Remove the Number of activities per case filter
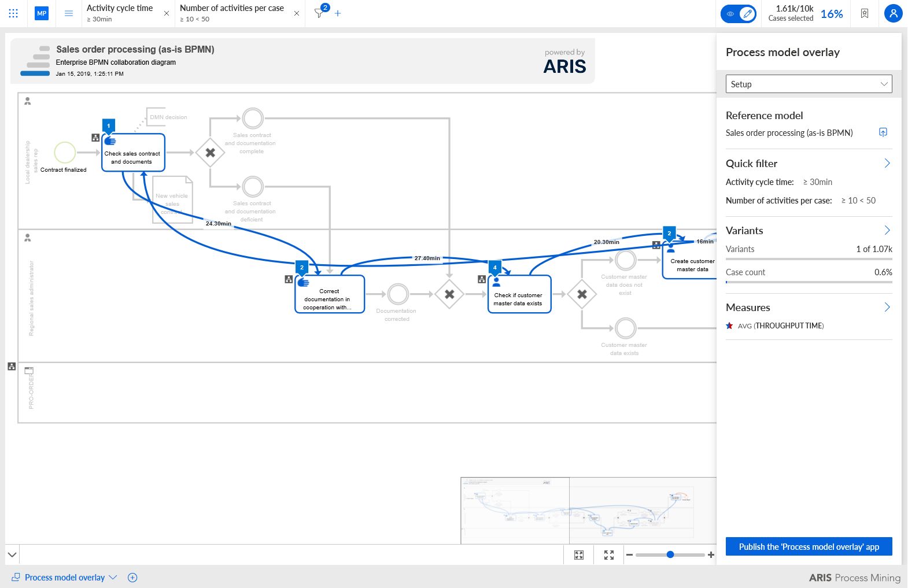 297,13
